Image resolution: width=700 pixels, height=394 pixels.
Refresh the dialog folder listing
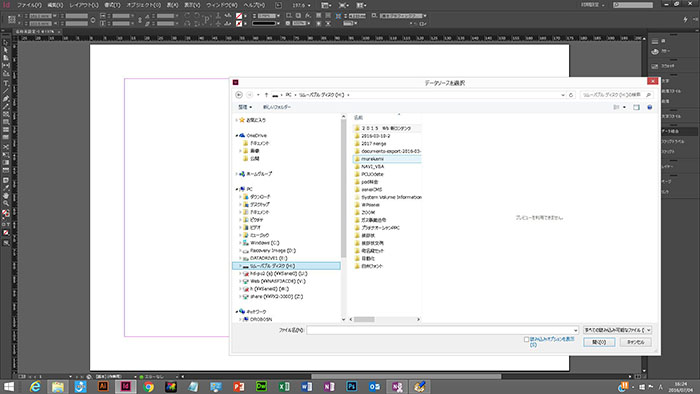[571, 95]
